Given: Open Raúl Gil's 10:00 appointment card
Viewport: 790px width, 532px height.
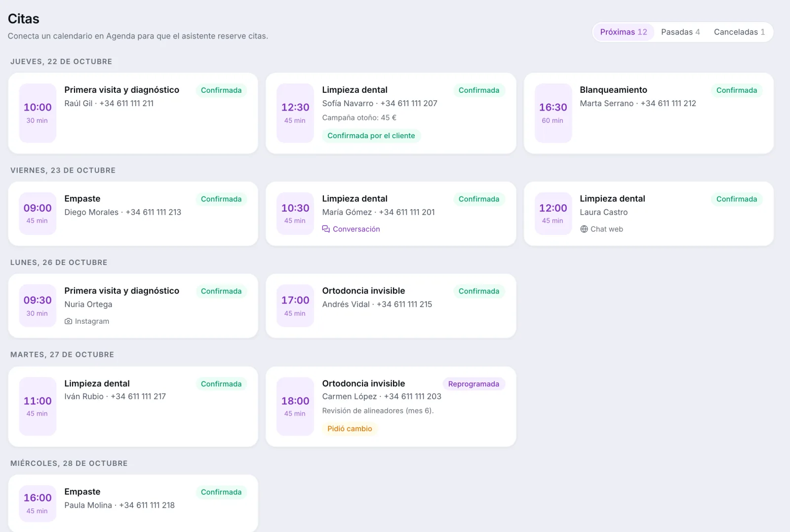Looking at the screenshot, I should point(133,113).
